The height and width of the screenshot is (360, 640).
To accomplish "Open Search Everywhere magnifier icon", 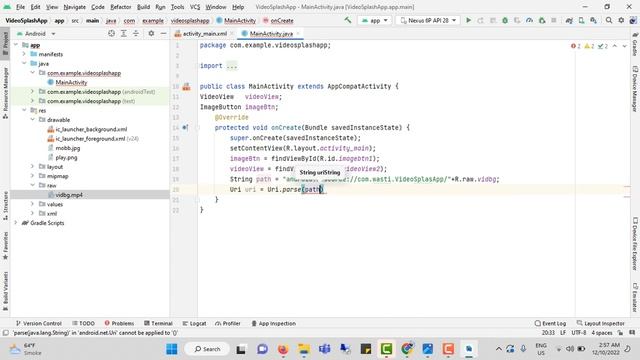I will tap(609, 20).
